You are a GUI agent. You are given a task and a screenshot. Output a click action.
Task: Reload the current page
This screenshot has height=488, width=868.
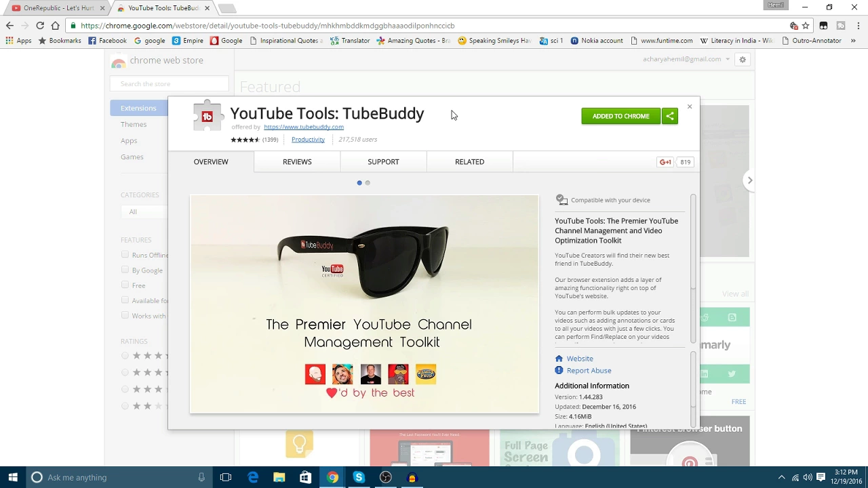40,26
